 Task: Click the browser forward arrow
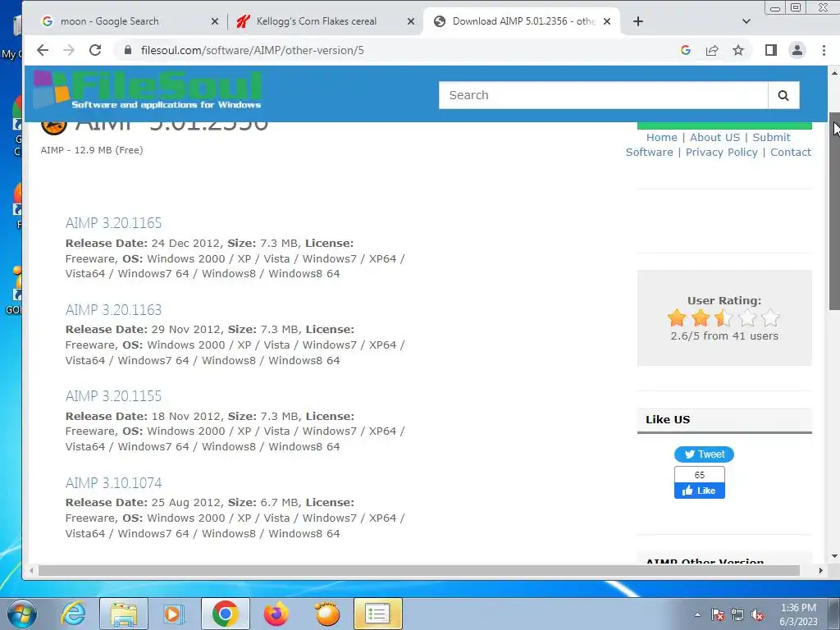69,50
